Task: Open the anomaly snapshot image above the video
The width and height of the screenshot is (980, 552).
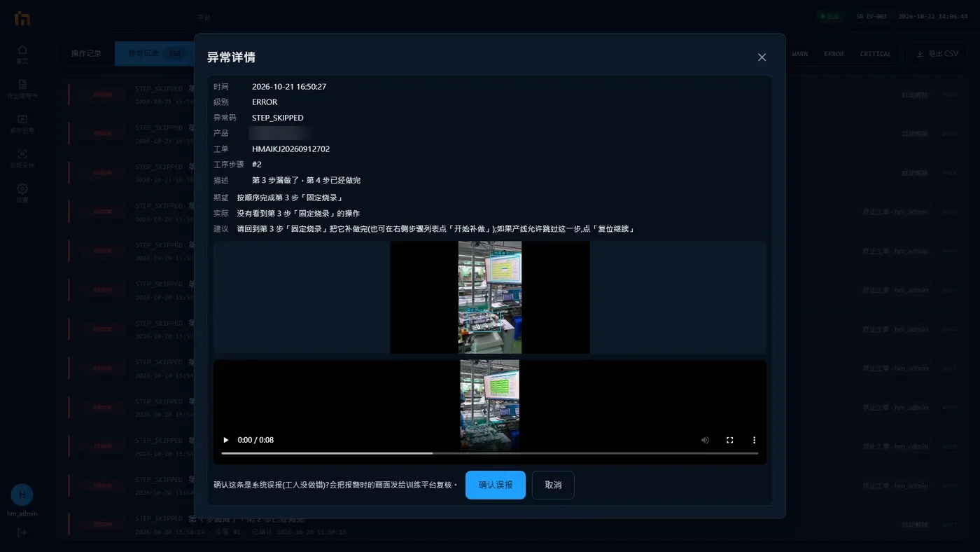Action: click(490, 298)
